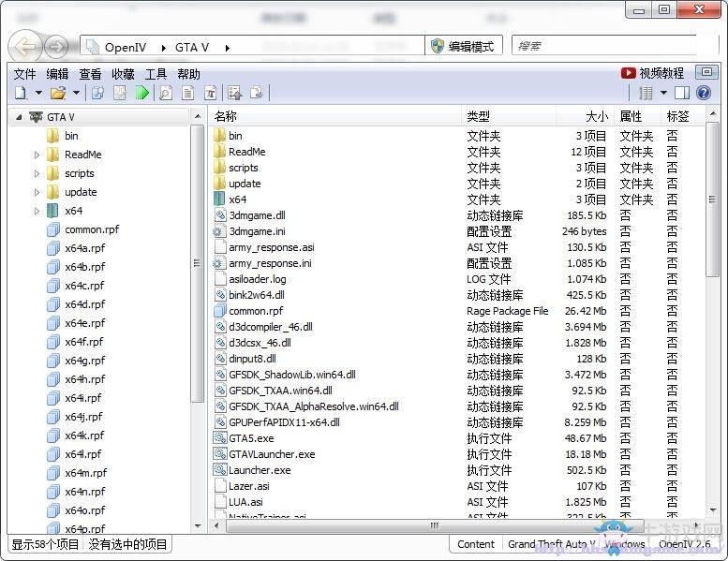
Task: Click the 3dmgame.ini settings file icon
Action: (218, 231)
